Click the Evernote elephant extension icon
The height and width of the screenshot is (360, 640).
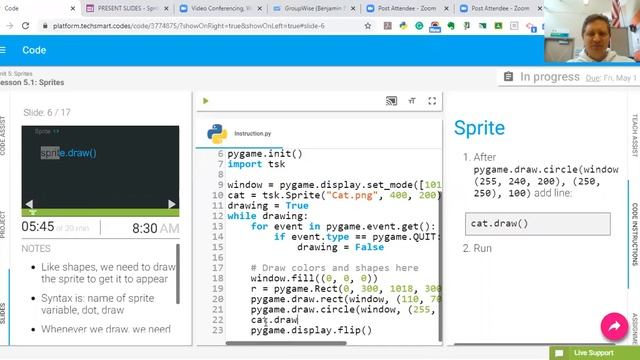pyautogui.click(x=451, y=26)
